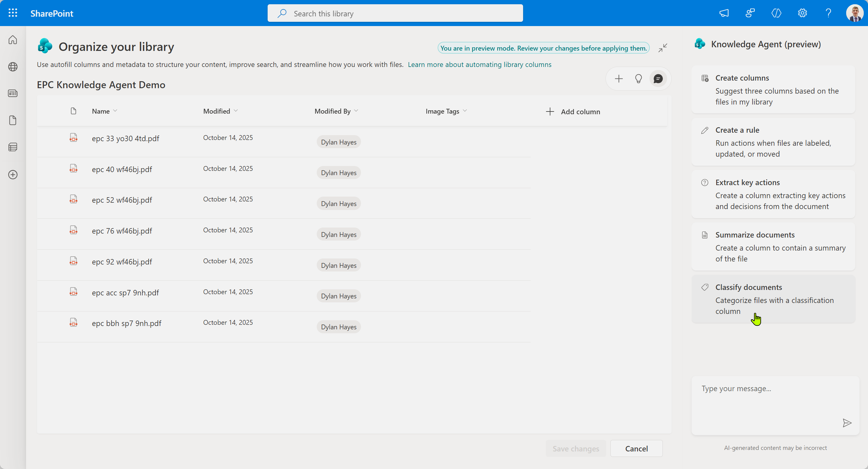
Task: Click the Add column button
Action: click(x=573, y=111)
